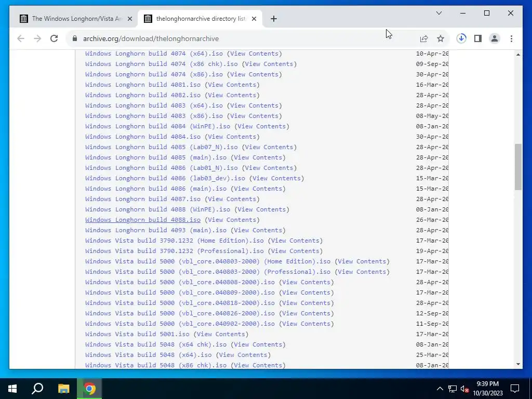Close the Windows Longhorn/Vista tab
The width and height of the screenshot is (532, 399).
pos(129,19)
